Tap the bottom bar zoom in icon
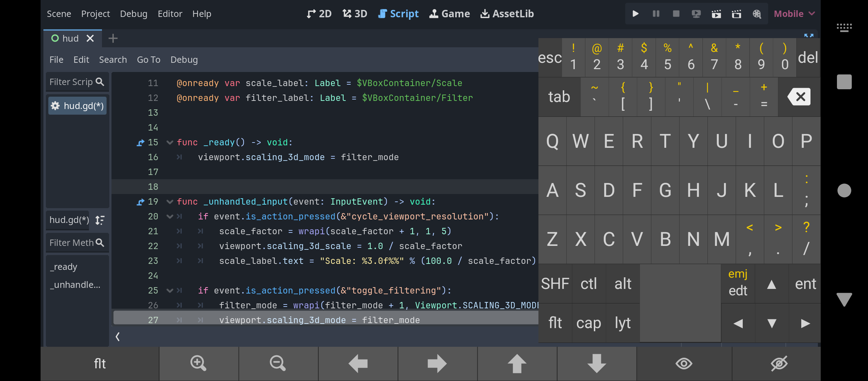868x381 pixels. [199, 363]
